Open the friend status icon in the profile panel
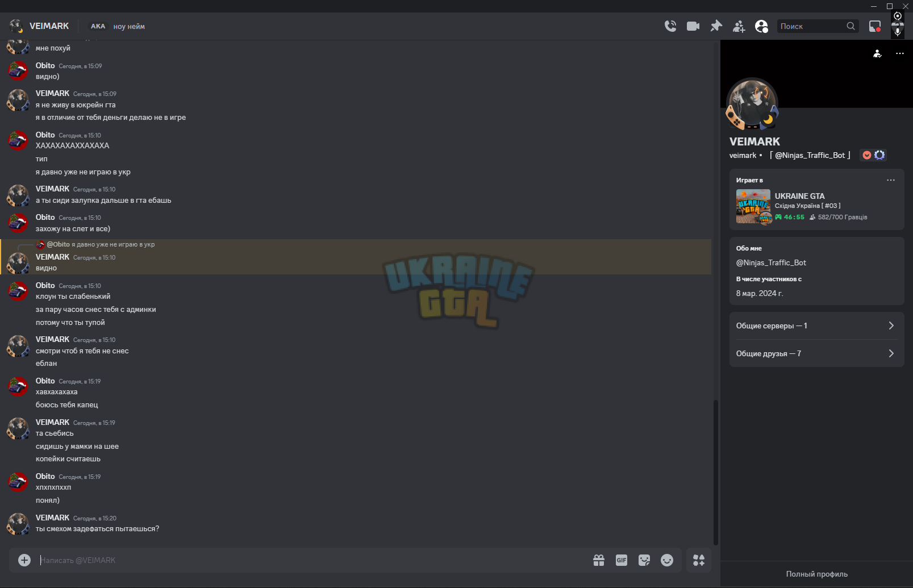The width and height of the screenshot is (913, 588). pyautogui.click(x=877, y=53)
